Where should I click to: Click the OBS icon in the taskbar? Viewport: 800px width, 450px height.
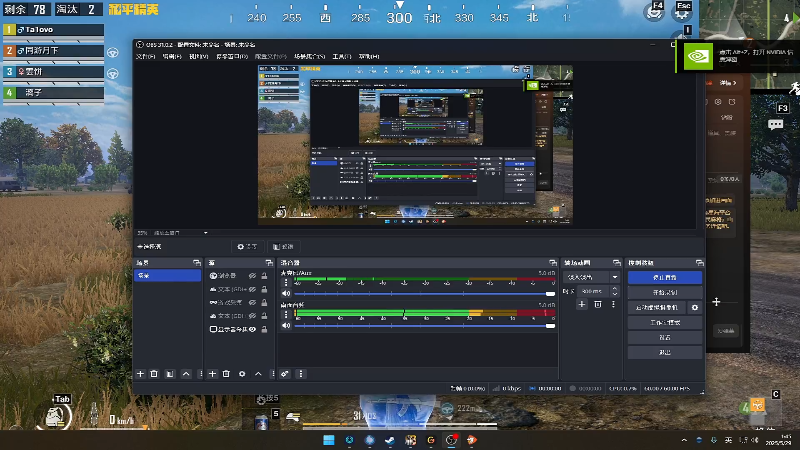[451, 440]
